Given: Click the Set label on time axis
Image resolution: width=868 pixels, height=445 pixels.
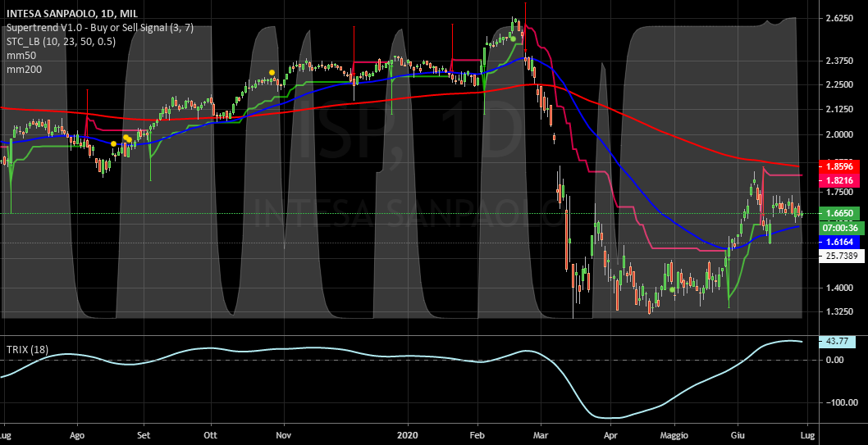Looking at the screenshot, I should (x=144, y=436).
